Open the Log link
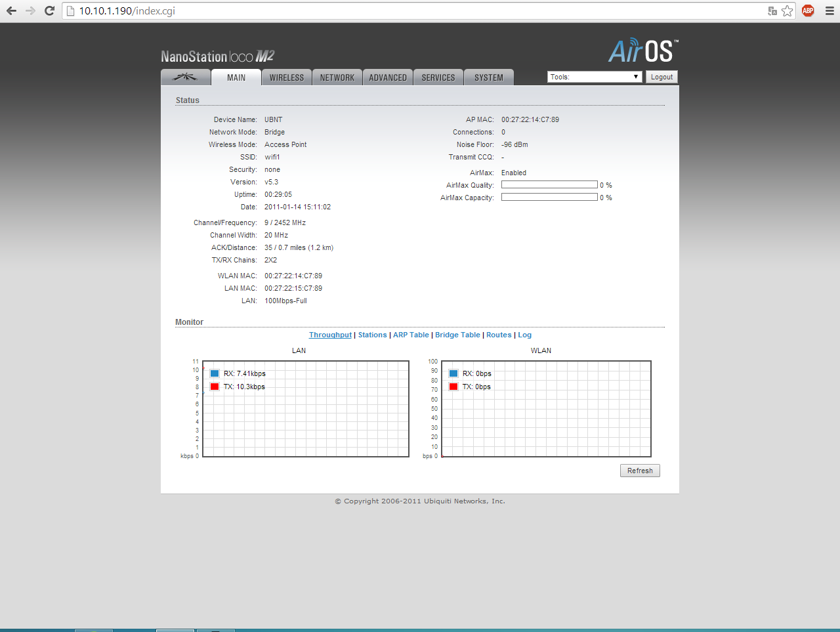840x632 pixels. (524, 335)
